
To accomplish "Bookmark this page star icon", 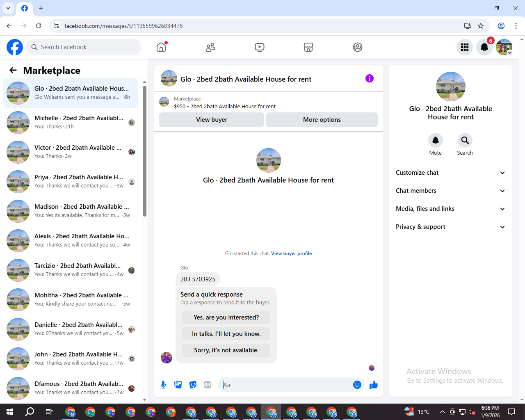I will pyautogui.click(x=481, y=26).
